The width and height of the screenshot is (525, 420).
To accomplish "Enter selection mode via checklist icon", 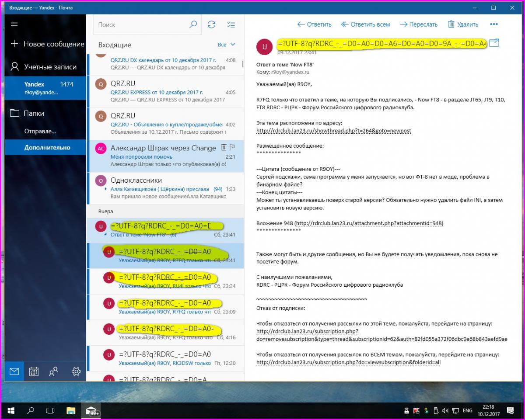I will (x=231, y=25).
